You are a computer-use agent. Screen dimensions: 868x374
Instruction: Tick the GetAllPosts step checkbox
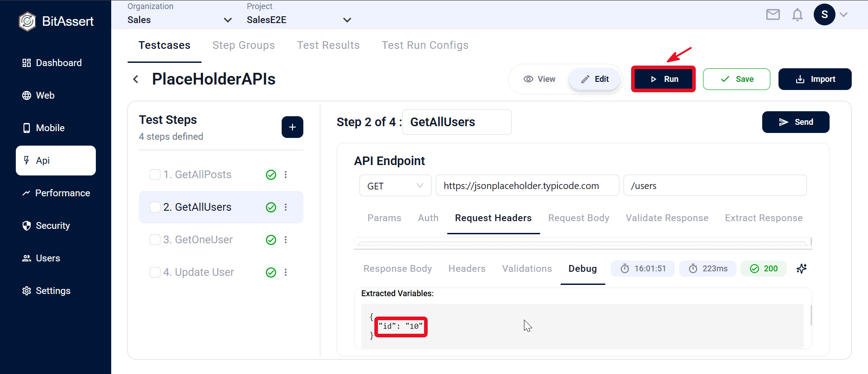click(x=155, y=175)
